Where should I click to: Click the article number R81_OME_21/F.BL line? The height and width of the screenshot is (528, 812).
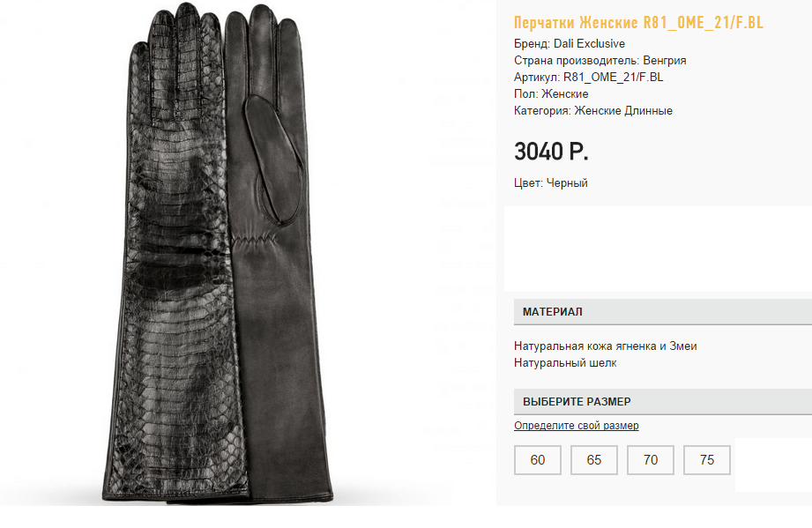click(x=588, y=78)
